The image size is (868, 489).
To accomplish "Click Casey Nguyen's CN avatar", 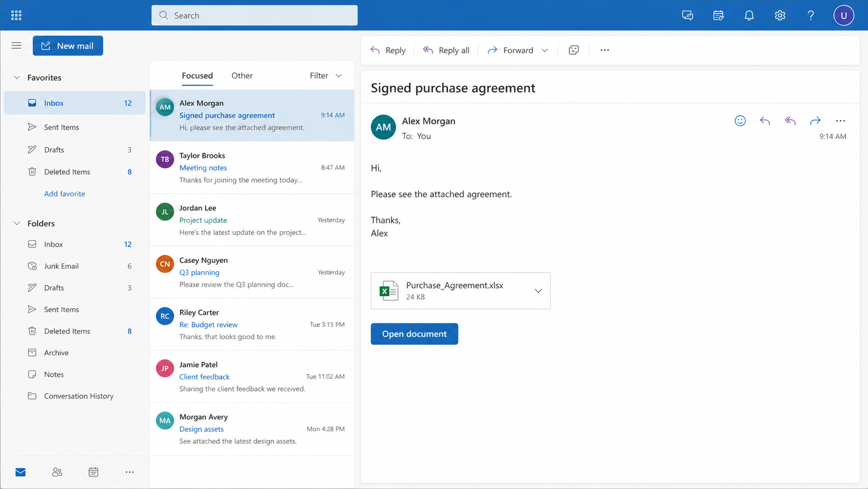I will (165, 264).
